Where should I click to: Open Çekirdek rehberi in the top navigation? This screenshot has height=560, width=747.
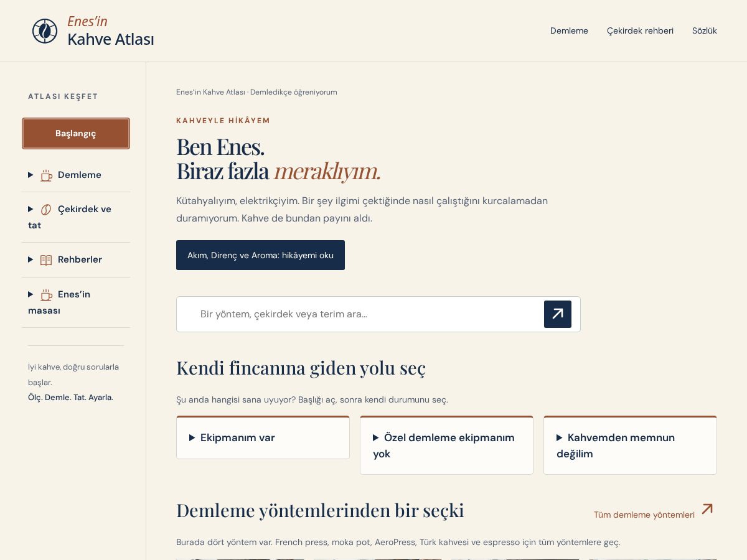click(640, 30)
